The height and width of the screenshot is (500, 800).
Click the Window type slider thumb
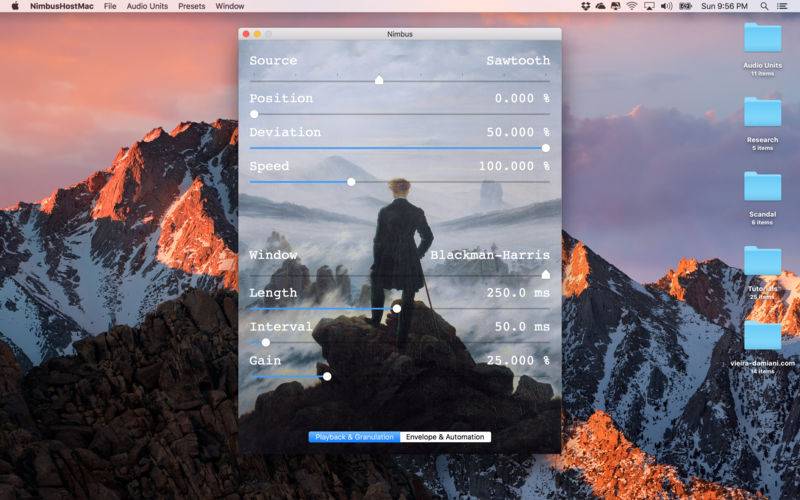pos(545,274)
